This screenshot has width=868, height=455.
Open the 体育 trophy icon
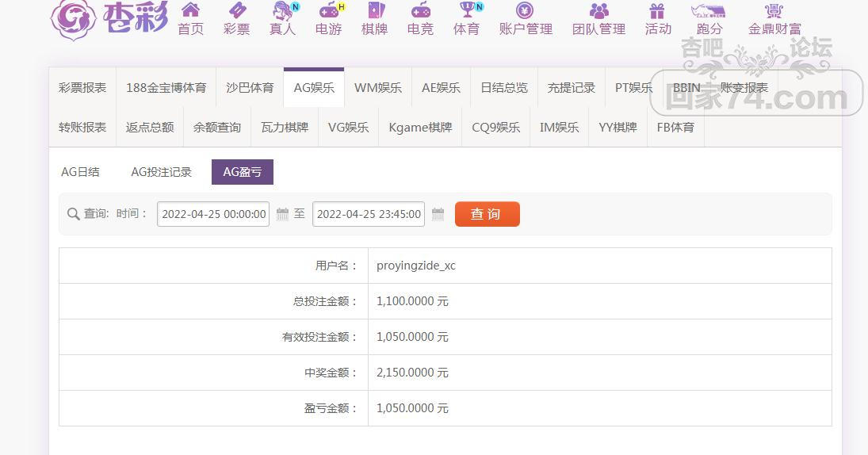[x=467, y=10]
